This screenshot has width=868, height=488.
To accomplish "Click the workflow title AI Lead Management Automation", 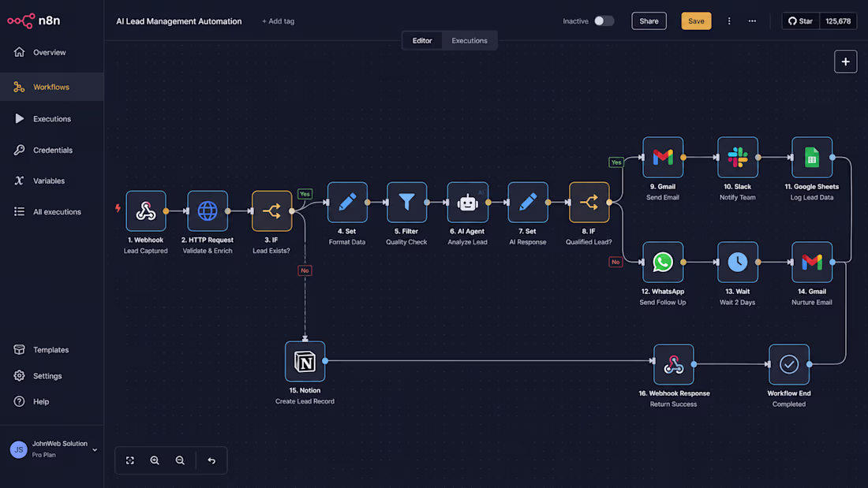I will pyautogui.click(x=179, y=21).
